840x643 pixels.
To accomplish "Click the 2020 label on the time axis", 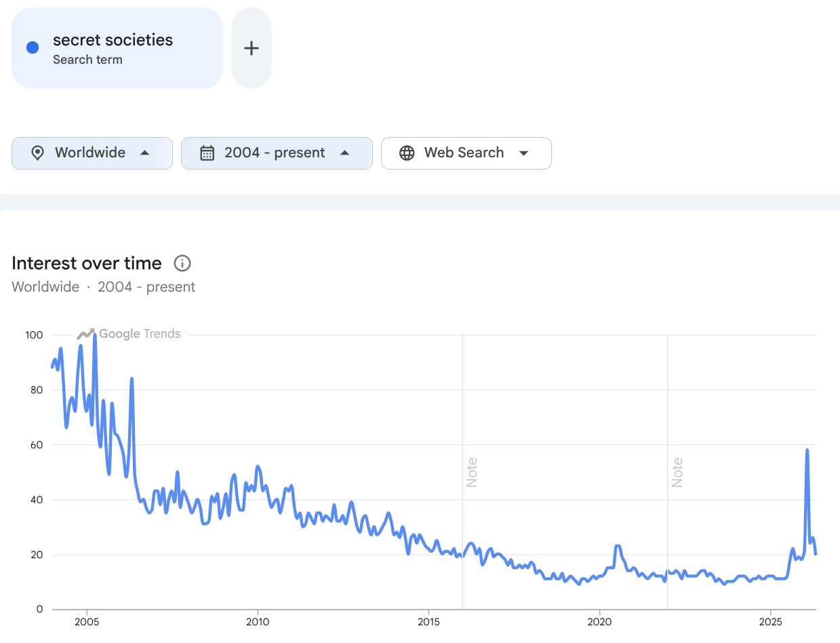I will pos(599,622).
